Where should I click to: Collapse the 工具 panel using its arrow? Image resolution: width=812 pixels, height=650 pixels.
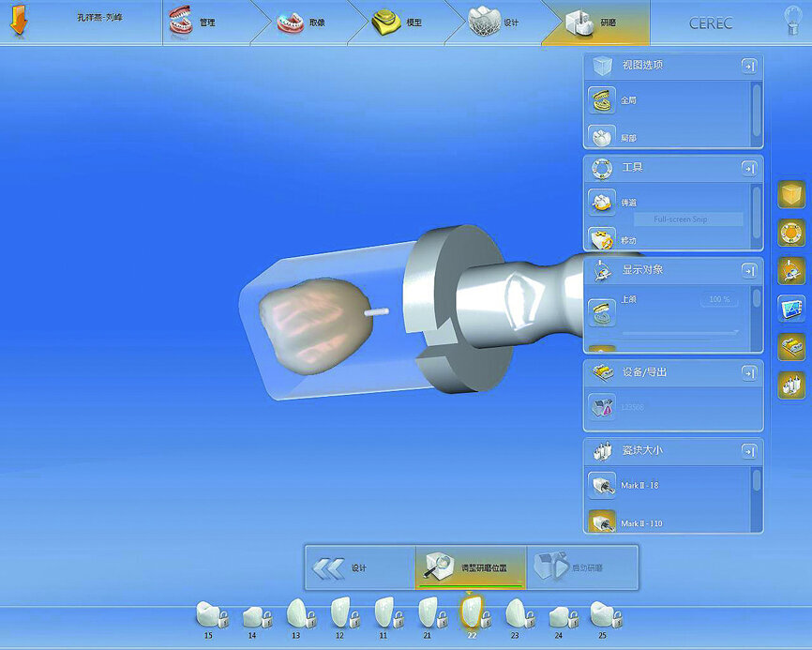(748, 168)
